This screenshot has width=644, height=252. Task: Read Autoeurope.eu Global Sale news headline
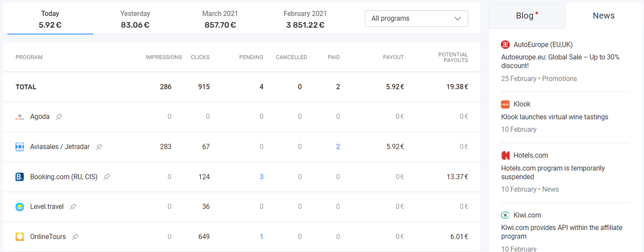coord(560,61)
